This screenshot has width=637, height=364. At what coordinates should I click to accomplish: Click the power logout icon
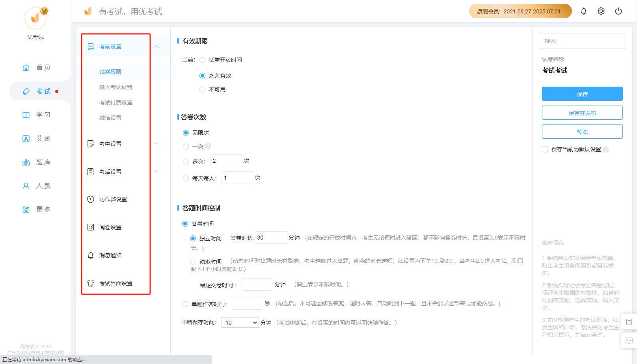618,11
